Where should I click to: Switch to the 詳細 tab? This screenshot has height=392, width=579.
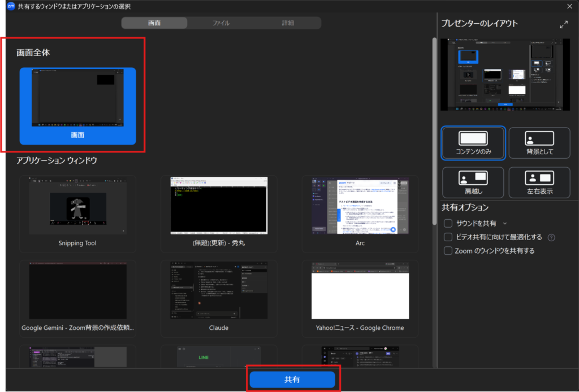click(288, 23)
